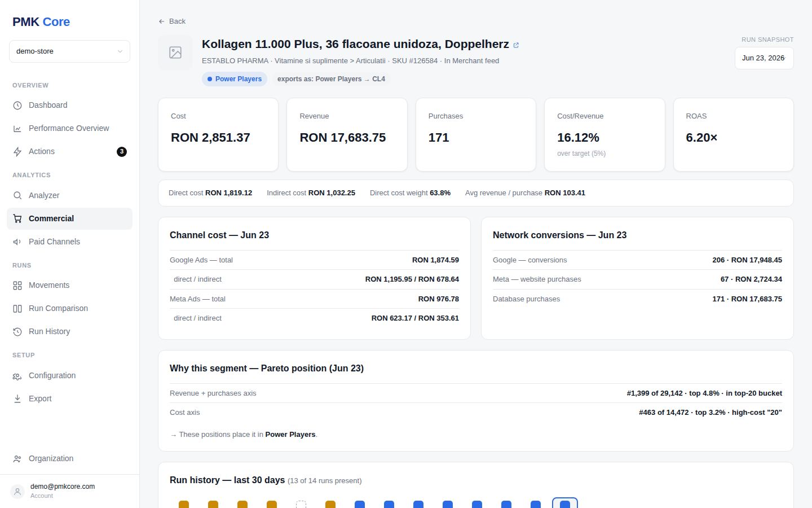Image resolution: width=812 pixels, height=508 pixels.
Task: Click Meta website purchases 67 · RON 2,724.34
Action: pyautogui.click(x=751, y=279)
